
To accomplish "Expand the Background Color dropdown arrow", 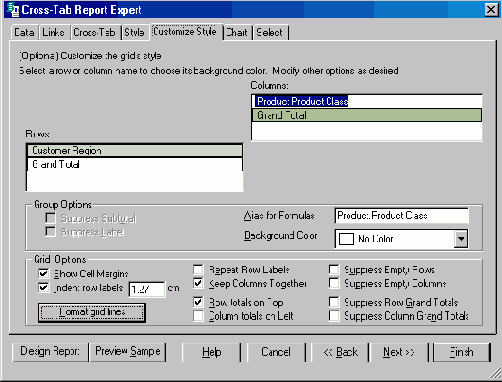I will click(461, 239).
